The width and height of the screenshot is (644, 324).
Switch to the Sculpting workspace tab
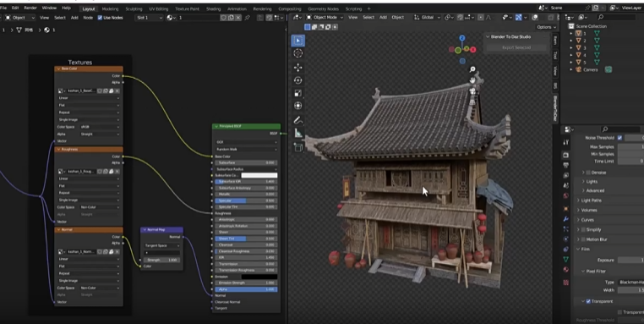click(134, 8)
